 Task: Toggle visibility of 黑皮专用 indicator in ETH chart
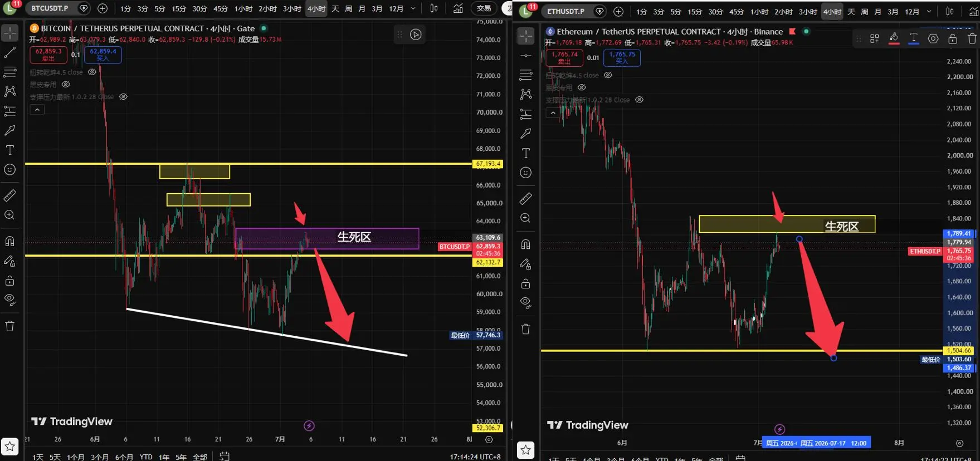[582, 87]
